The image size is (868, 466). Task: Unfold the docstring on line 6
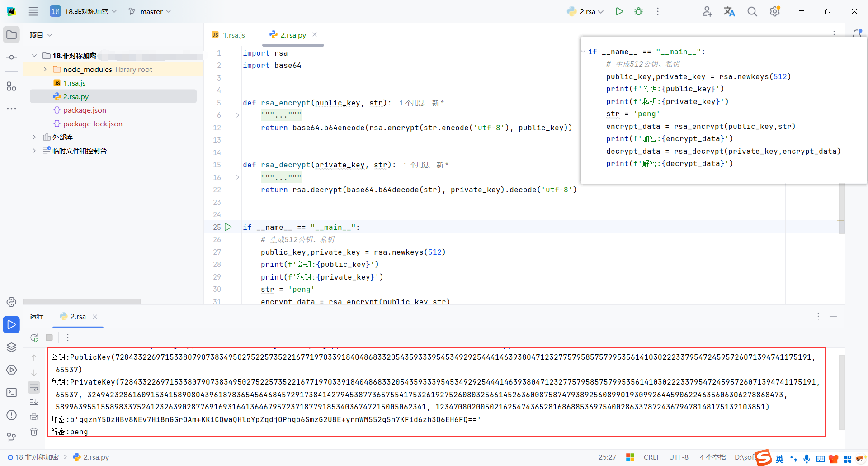click(x=238, y=115)
